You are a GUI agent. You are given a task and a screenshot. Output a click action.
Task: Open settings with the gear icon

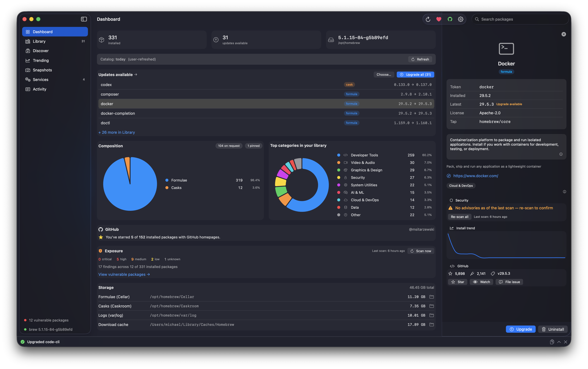(461, 19)
